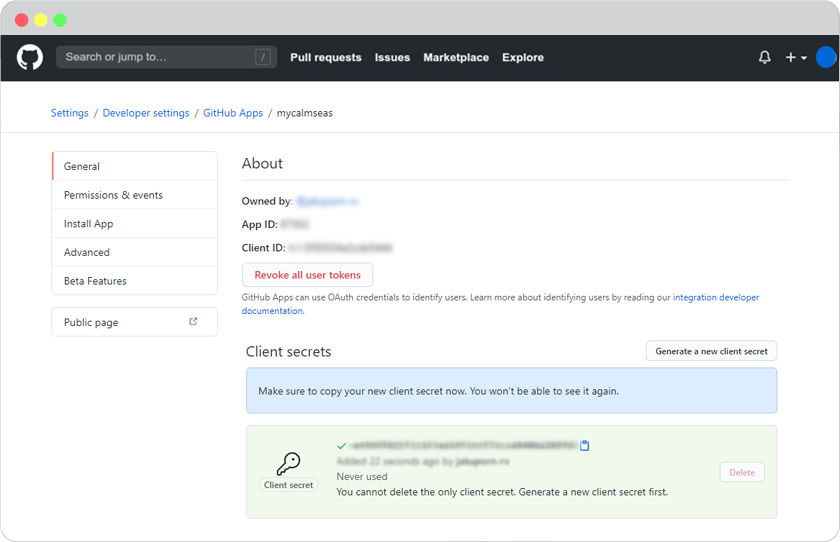Open the Issues page
The height and width of the screenshot is (542, 840).
pos(392,57)
